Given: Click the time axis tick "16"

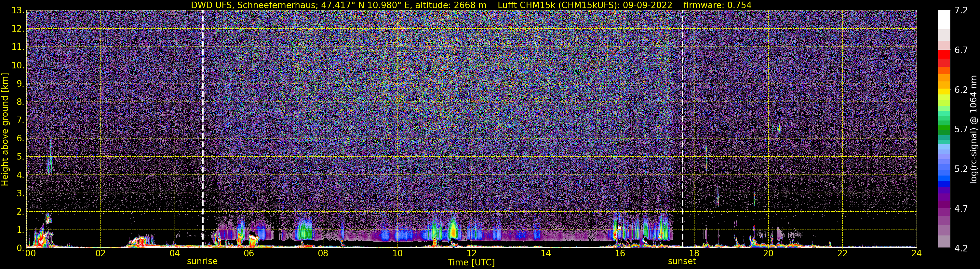Looking at the screenshot, I should point(620,253).
